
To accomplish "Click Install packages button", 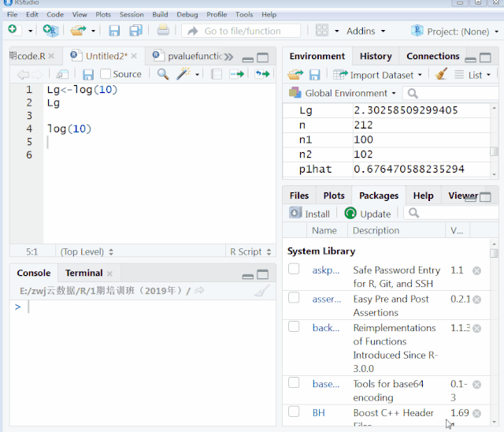I will [309, 214].
